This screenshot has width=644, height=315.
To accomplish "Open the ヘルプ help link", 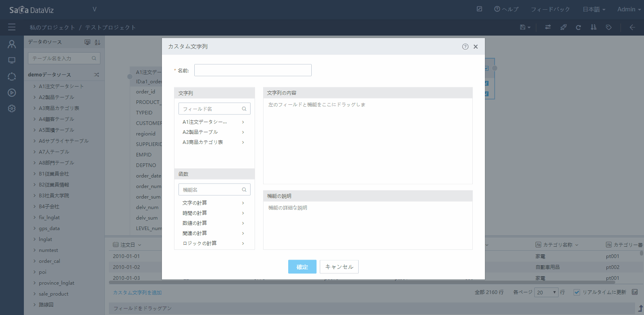I will pos(506,9).
